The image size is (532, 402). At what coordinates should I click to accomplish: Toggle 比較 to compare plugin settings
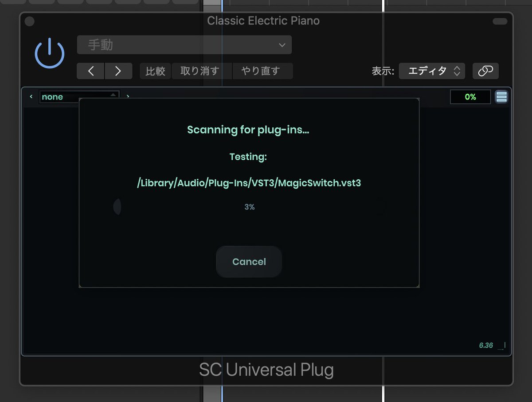pos(155,71)
